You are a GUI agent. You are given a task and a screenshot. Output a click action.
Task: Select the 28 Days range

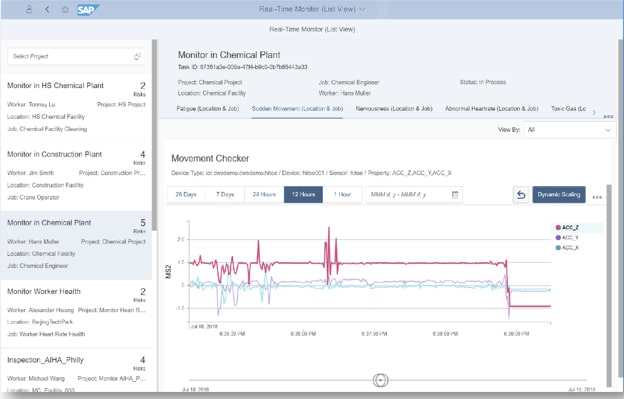pos(186,195)
